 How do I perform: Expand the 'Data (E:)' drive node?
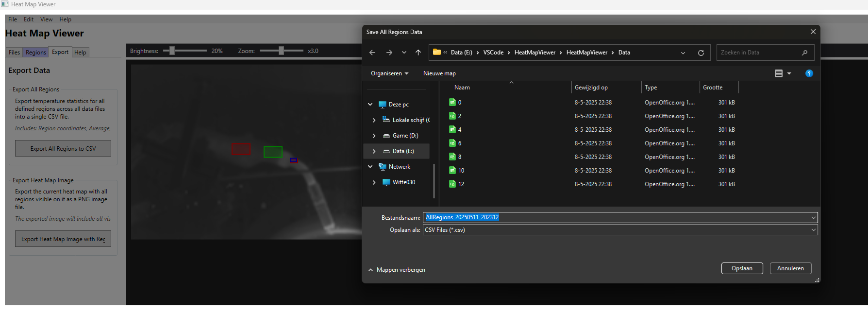374,151
